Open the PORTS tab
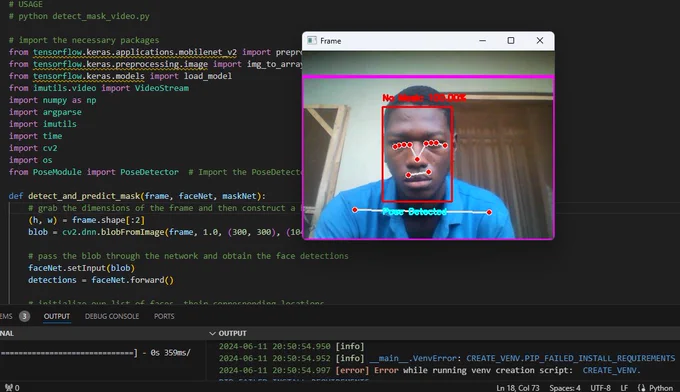Viewport: 680px width, 392px height. click(x=164, y=316)
